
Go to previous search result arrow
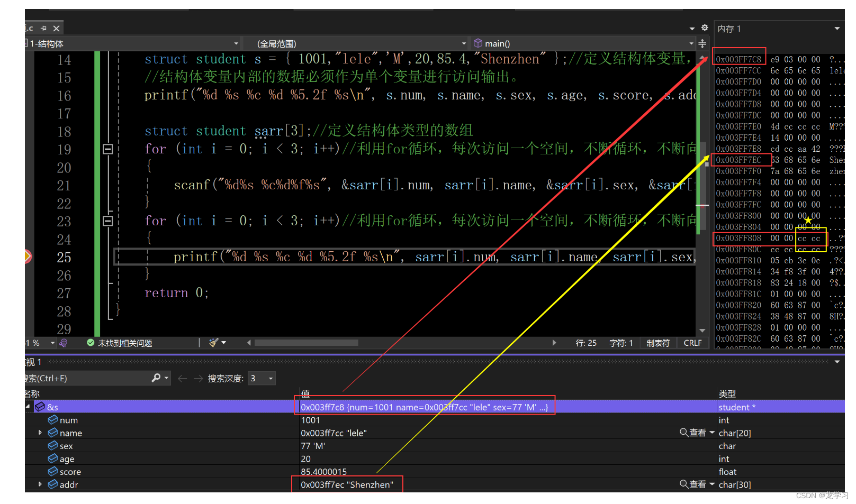182,378
